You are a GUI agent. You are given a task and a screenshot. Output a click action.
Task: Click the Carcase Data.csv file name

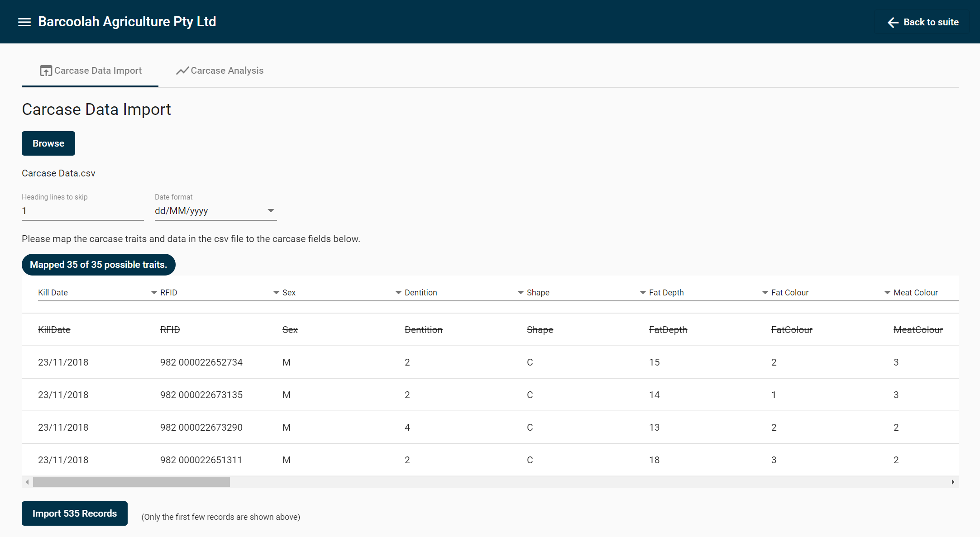[x=58, y=173]
